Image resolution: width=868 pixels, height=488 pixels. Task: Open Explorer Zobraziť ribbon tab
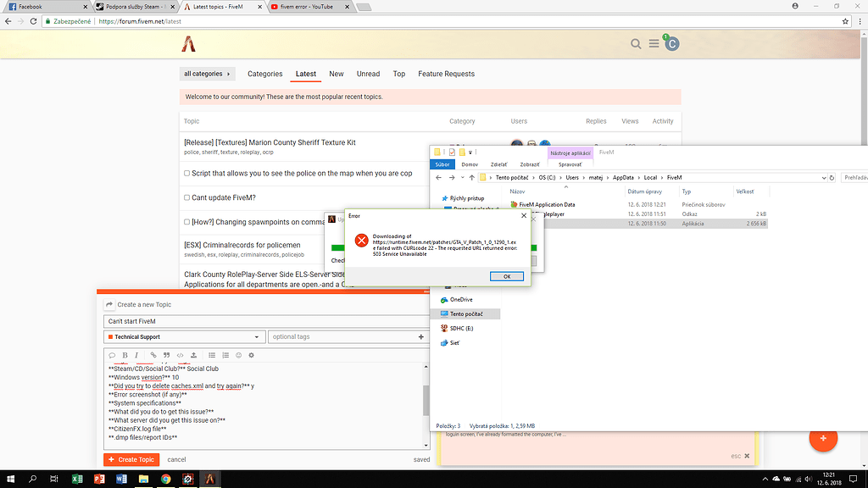pos(530,164)
